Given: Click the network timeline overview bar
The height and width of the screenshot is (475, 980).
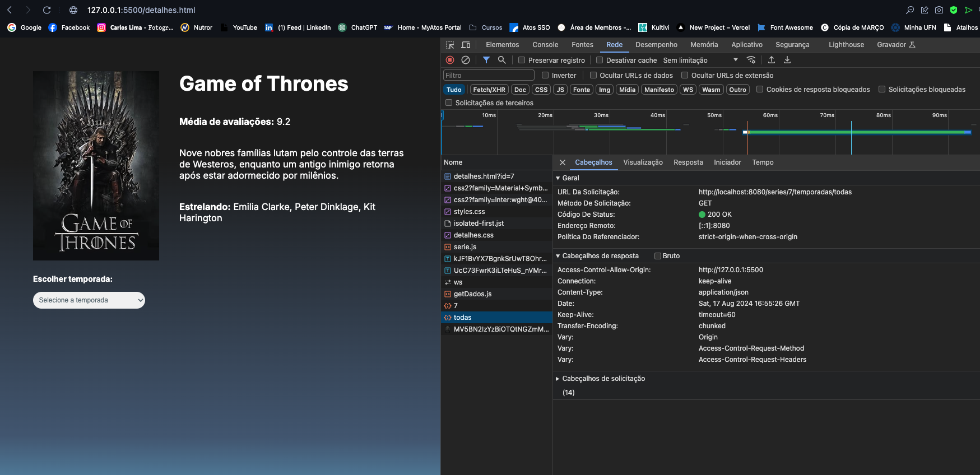Looking at the screenshot, I should (x=710, y=132).
